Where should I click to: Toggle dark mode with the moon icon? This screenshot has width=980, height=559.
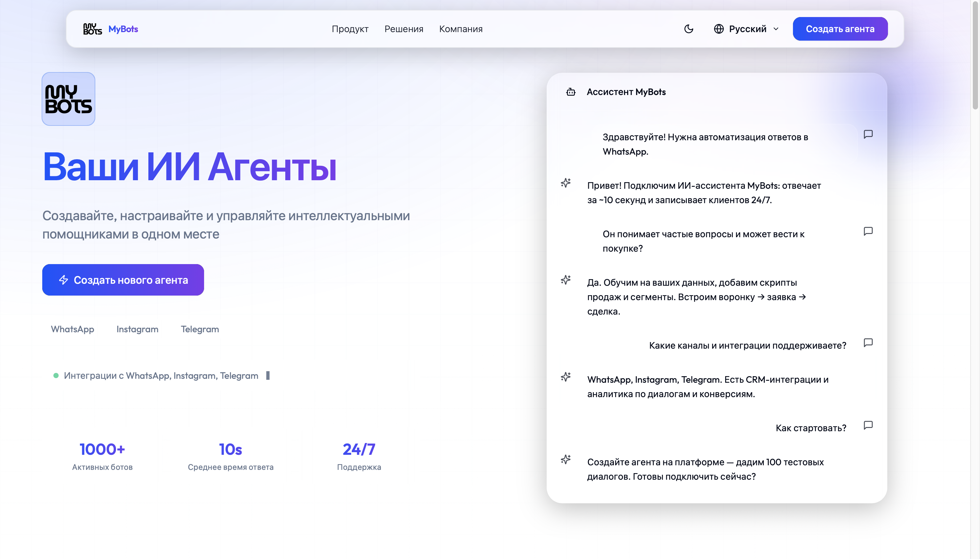point(689,29)
